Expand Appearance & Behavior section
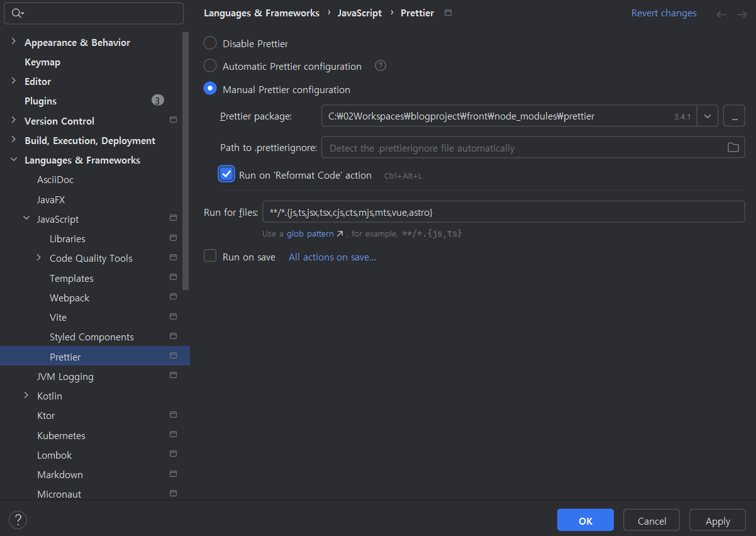The height and width of the screenshot is (536, 756). tap(14, 42)
